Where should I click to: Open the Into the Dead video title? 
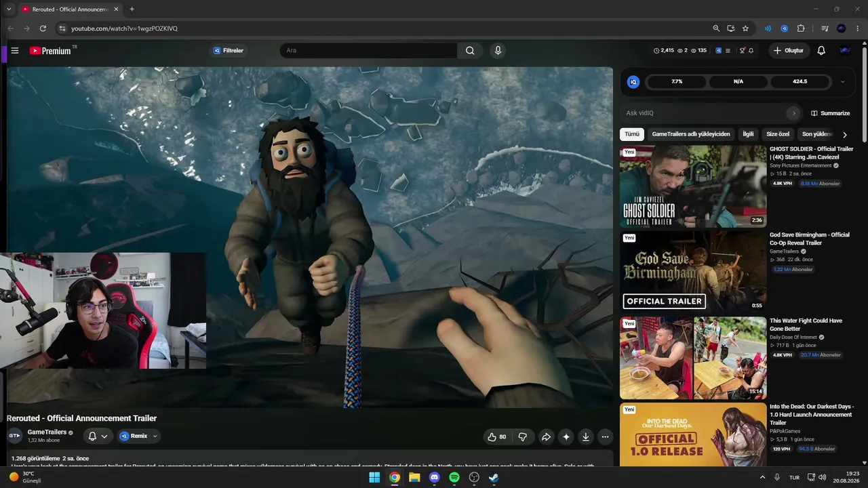click(x=812, y=414)
